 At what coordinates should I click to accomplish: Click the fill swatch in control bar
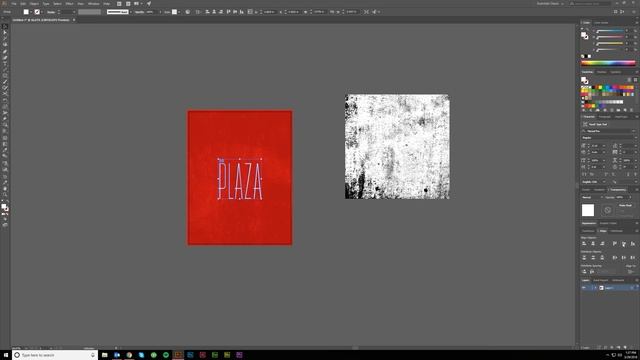26,12
